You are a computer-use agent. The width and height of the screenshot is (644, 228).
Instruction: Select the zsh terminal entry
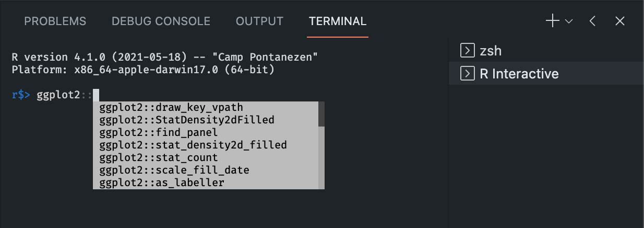546,51
